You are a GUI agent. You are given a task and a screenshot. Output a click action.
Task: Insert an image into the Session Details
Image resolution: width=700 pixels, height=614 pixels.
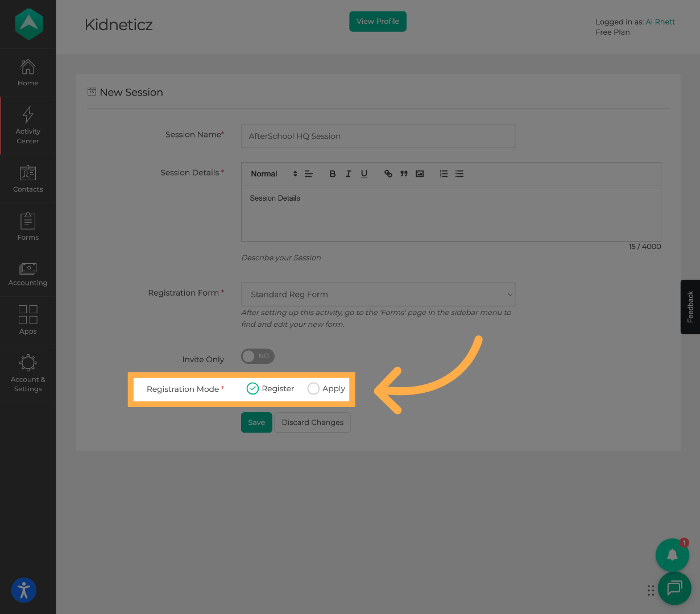[420, 173]
